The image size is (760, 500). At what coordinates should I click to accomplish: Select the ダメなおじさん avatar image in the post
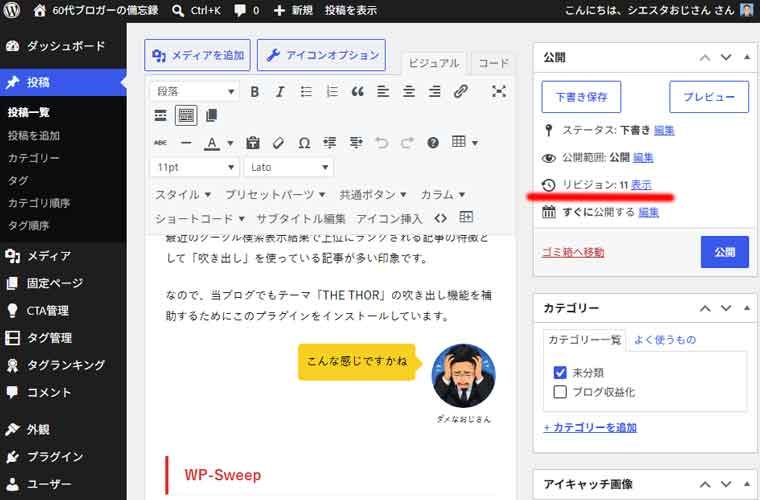coord(463,375)
